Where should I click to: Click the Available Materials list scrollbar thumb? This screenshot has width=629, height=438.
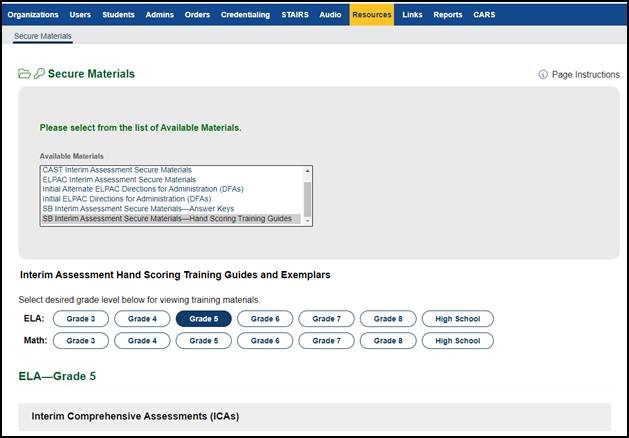pos(308,199)
